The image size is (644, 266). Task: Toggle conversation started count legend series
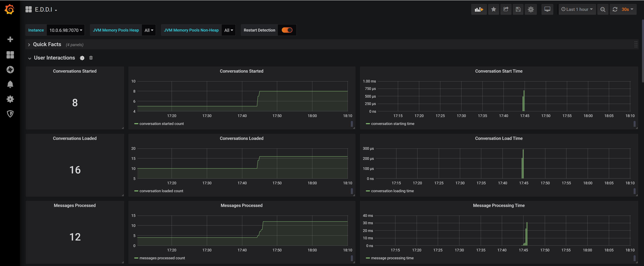coord(162,124)
